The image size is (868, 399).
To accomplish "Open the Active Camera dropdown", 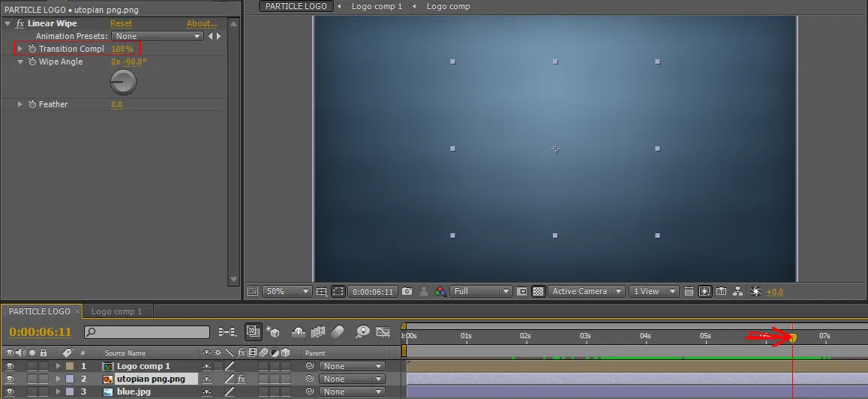I will tap(586, 291).
